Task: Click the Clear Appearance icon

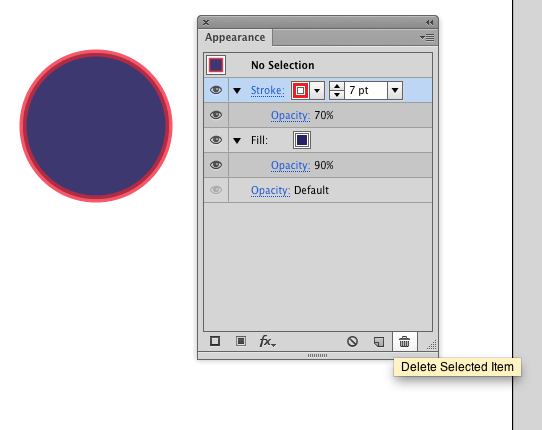Action: tap(352, 342)
